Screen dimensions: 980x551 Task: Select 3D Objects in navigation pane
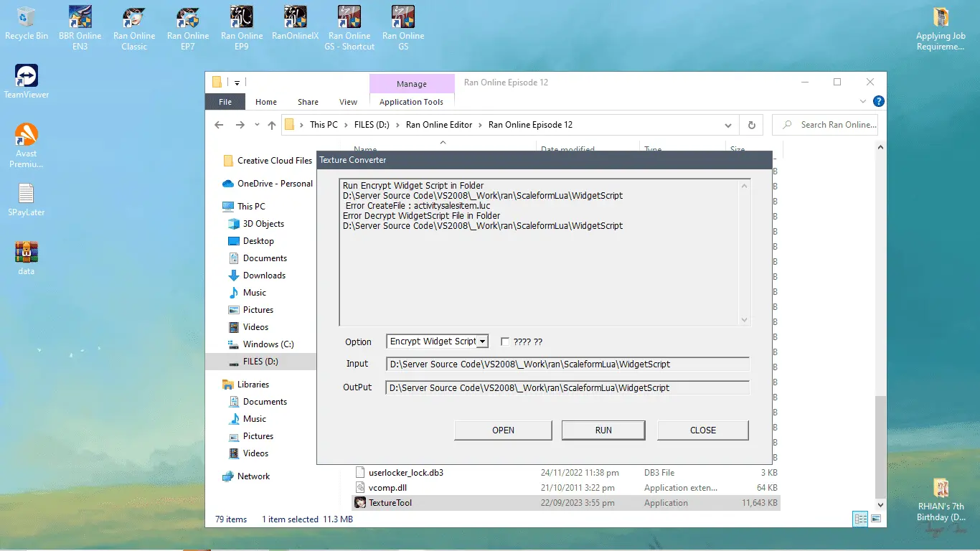263,224
